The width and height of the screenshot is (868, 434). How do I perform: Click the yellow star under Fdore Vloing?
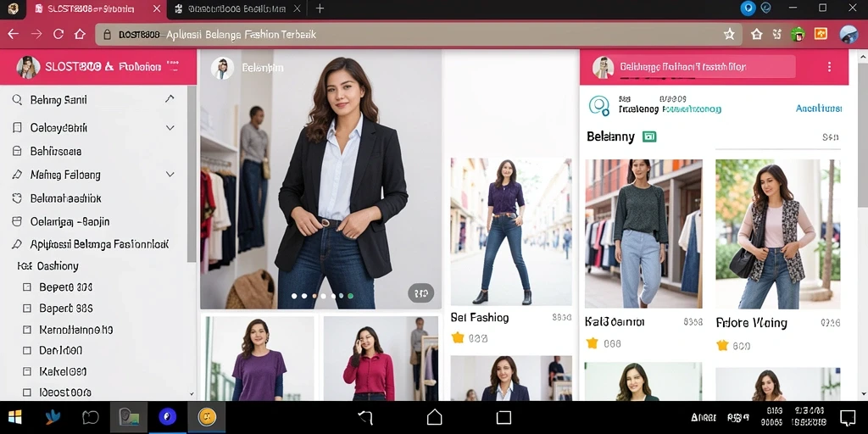(x=722, y=346)
